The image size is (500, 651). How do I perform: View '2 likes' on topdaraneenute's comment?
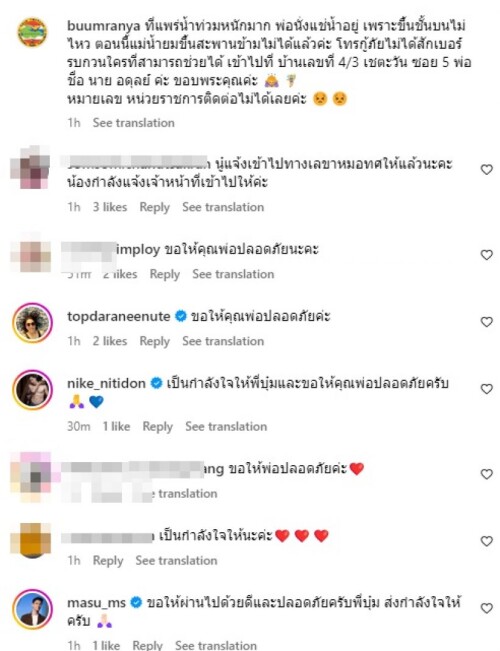(110, 341)
